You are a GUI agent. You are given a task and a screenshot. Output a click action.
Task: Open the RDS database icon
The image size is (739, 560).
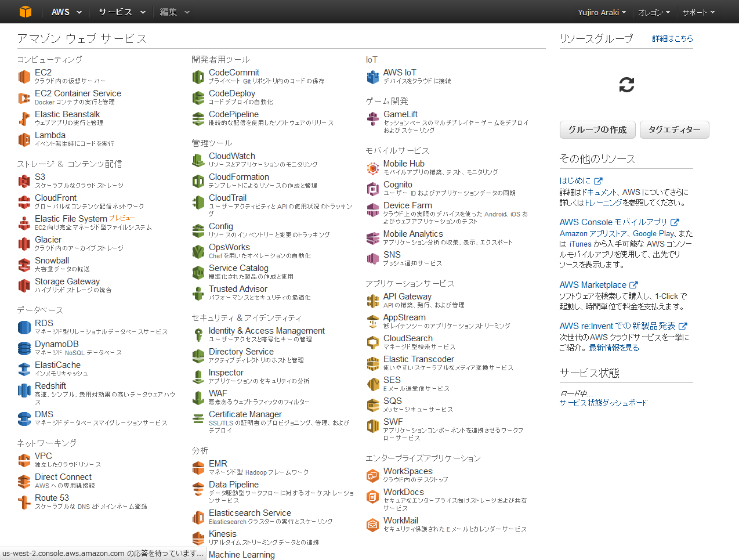pyautogui.click(x=24, y=327)
